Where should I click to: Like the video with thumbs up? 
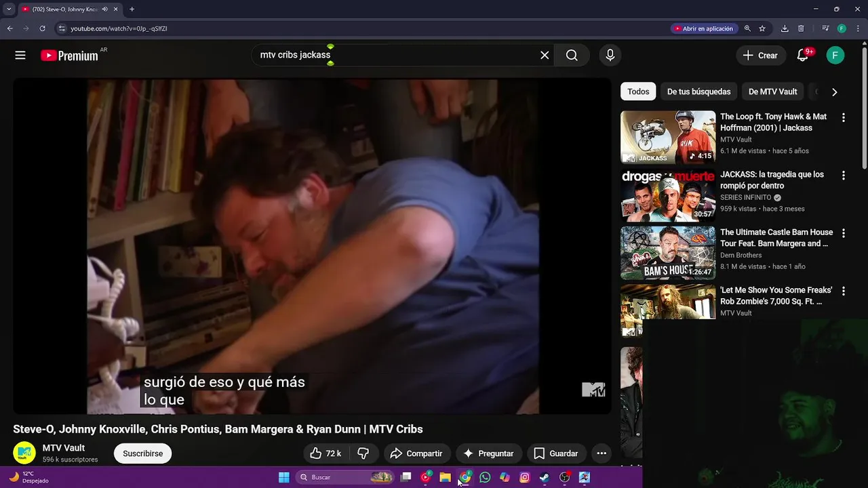coord(325,453)
